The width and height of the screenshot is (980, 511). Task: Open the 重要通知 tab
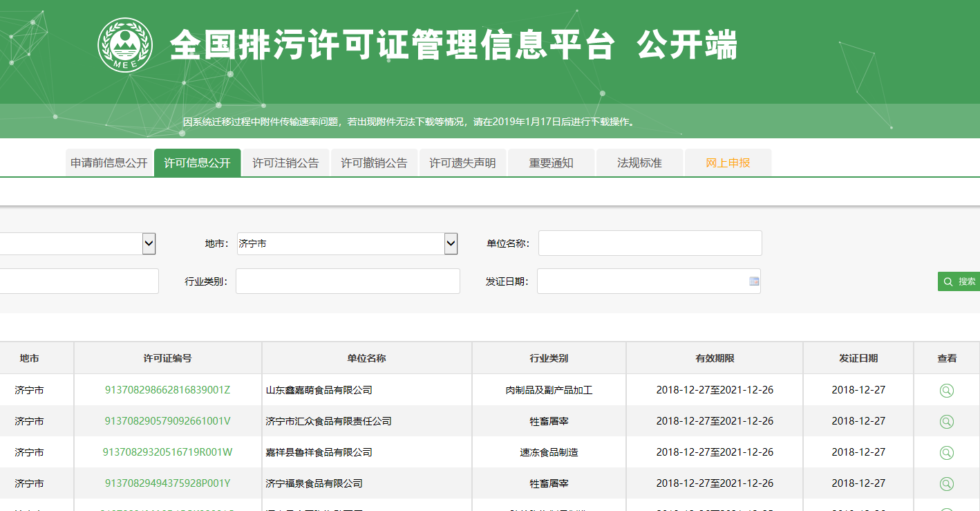(x=551, y=163)
